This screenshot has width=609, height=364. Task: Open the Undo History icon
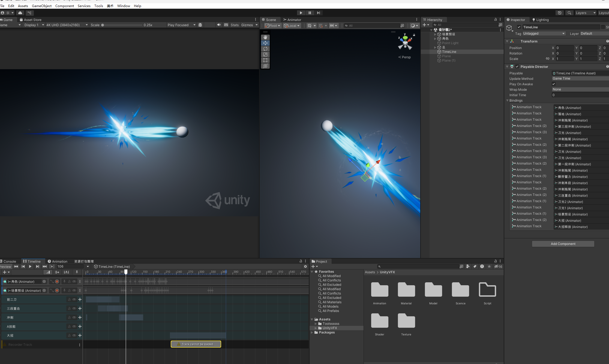(560, 13)
